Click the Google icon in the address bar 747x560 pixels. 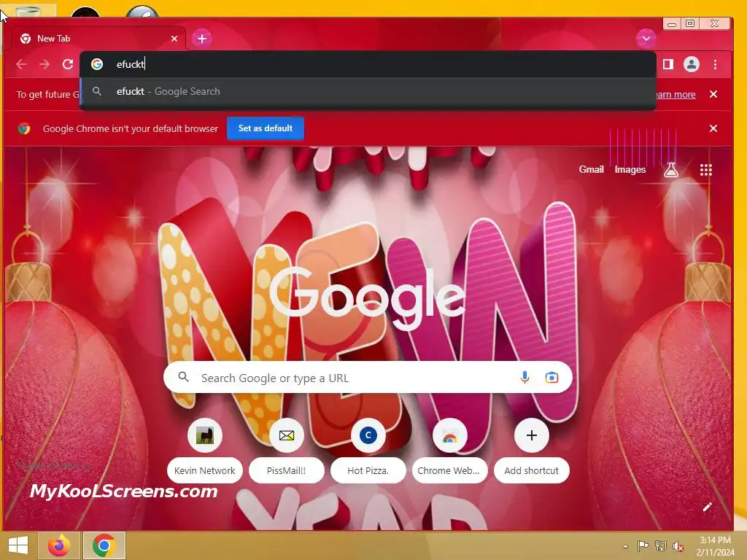pos(97,64)
